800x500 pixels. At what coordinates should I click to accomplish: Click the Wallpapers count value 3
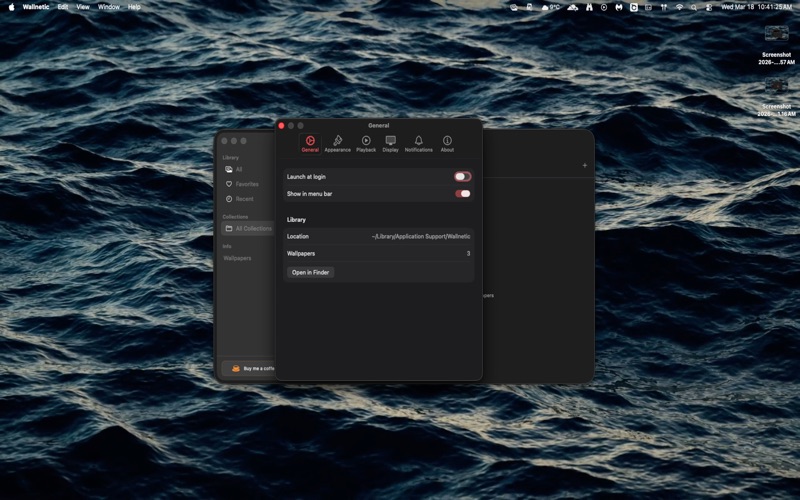468,254
